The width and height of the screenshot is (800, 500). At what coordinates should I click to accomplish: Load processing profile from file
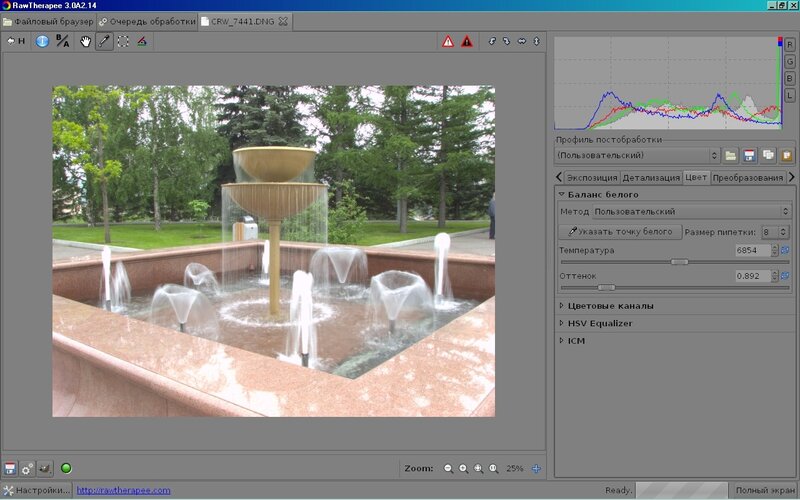[x=731, y=155]
